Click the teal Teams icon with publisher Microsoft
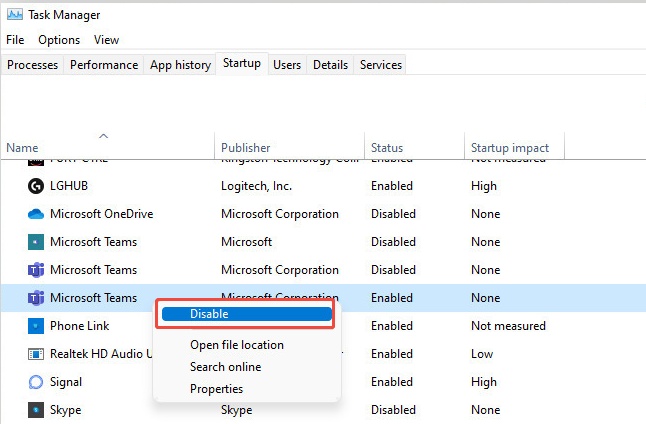Image resolution: width=646 pixels, height=424 pixels. (36, 242)
